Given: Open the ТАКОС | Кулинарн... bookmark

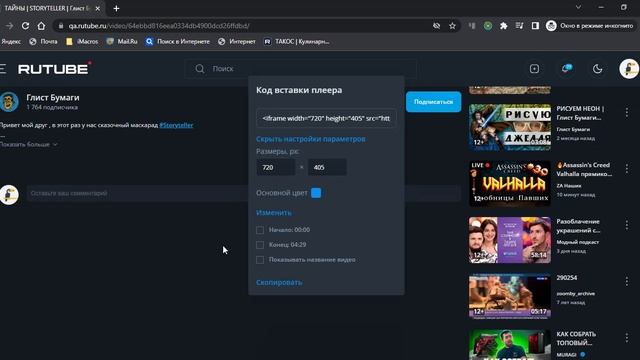Looking at the screenshot, I should pyautogui.click(x=297, y=42).
